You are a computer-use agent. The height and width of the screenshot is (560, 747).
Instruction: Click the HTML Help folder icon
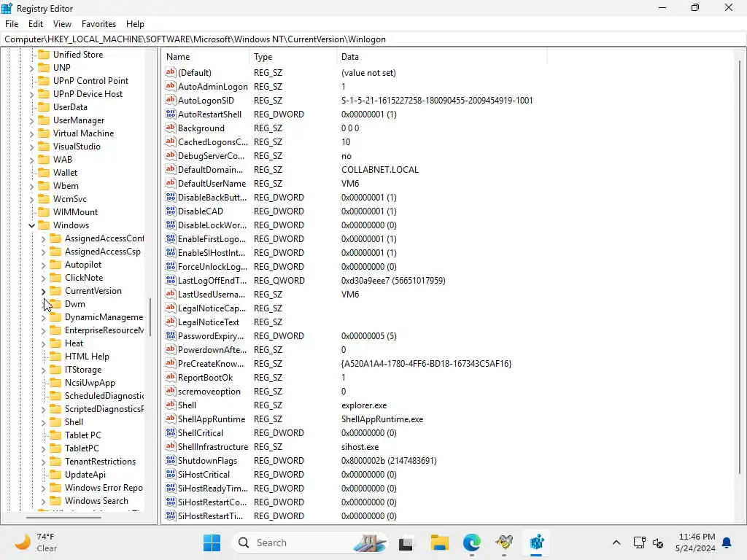(55, 356)
